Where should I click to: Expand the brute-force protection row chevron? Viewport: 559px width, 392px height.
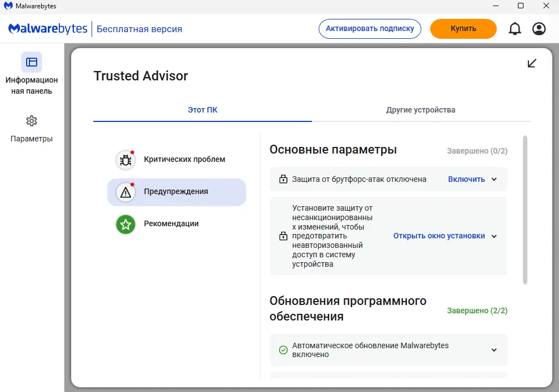(494, 180)
